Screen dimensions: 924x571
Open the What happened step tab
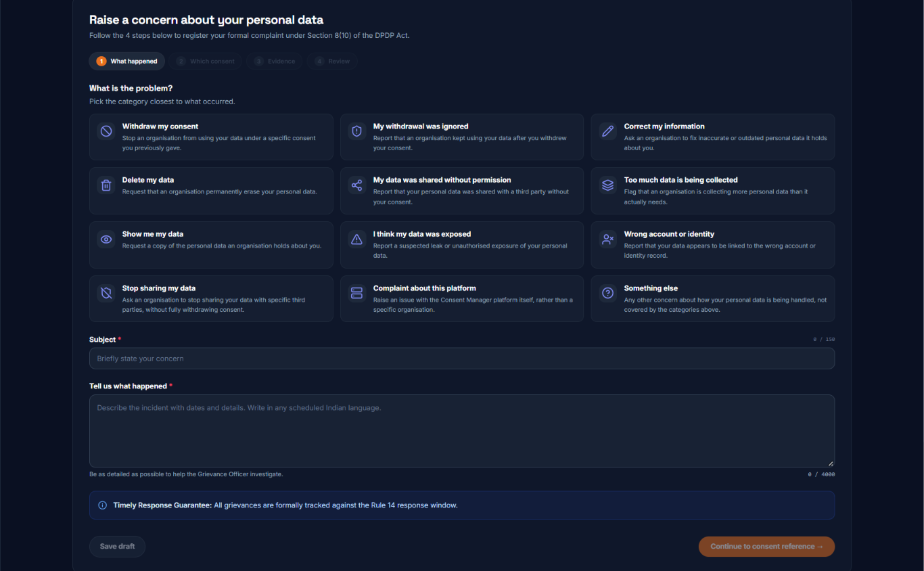click(127, 61)
